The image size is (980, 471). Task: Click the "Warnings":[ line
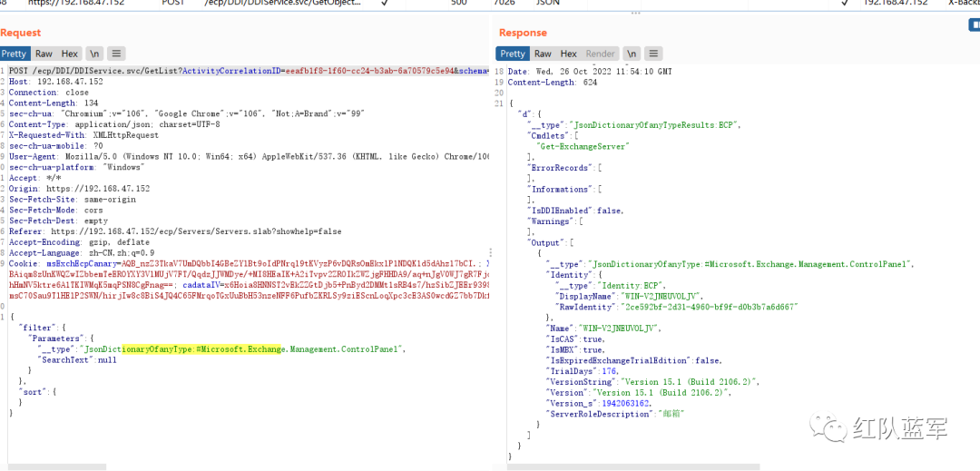point(555,221)
